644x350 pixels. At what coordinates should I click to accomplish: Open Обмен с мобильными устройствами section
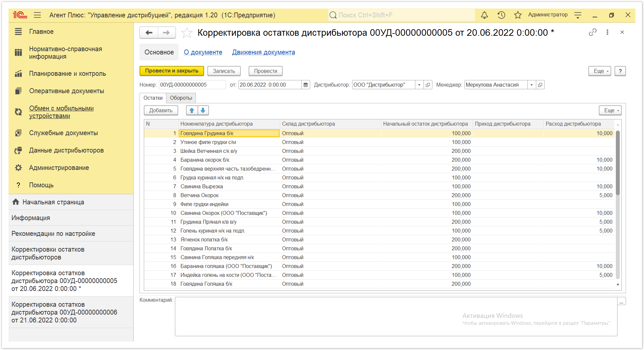pyautogui.click(x=61, y=112)
